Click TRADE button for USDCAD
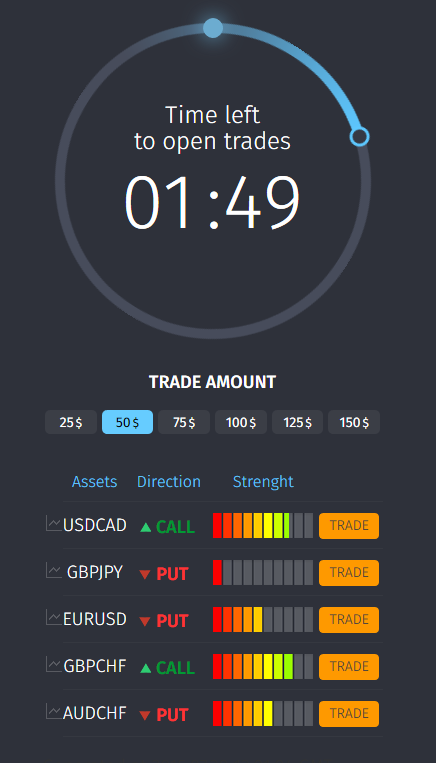 [349, 526]
